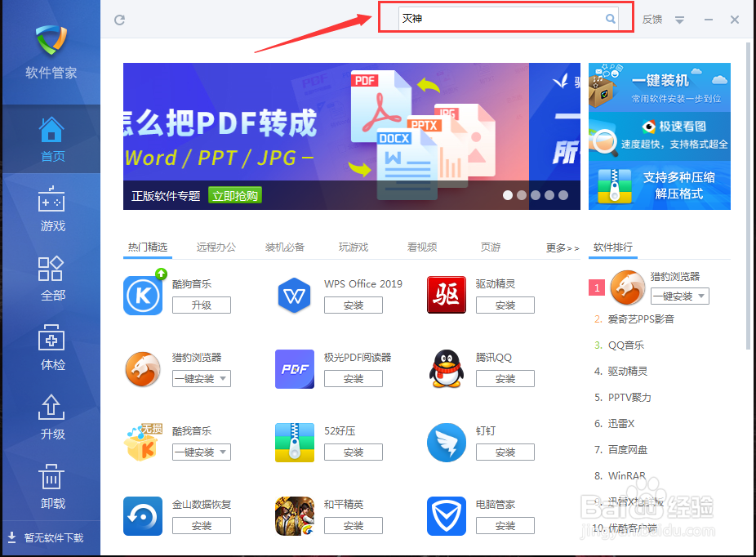Install 金山数据恢复
This screenshot has width=756, height=557.
tap(202, 526)
